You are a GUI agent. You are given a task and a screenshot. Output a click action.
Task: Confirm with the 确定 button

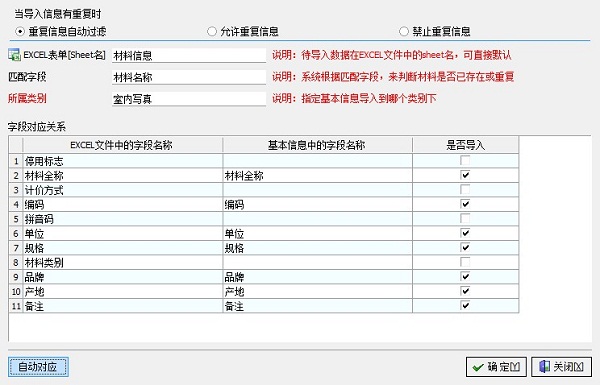click(496, 367)
